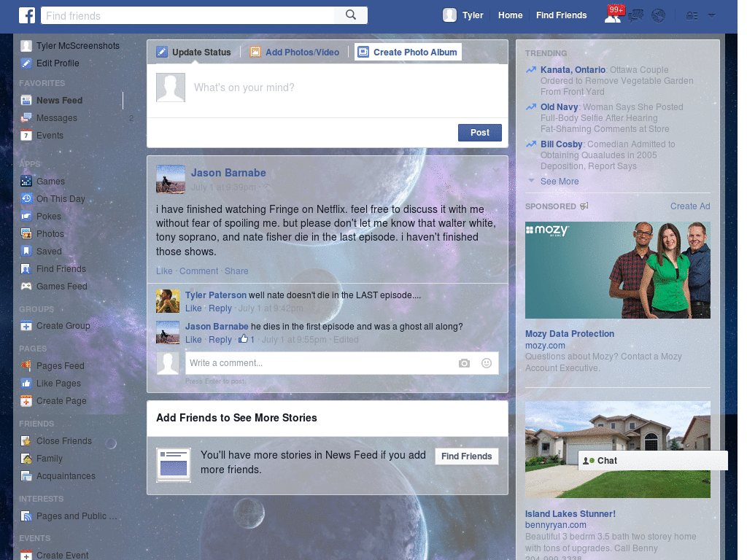Open Old Navy trending topic
The height and width of the screenshot is (560, 747).
point(560,106)
